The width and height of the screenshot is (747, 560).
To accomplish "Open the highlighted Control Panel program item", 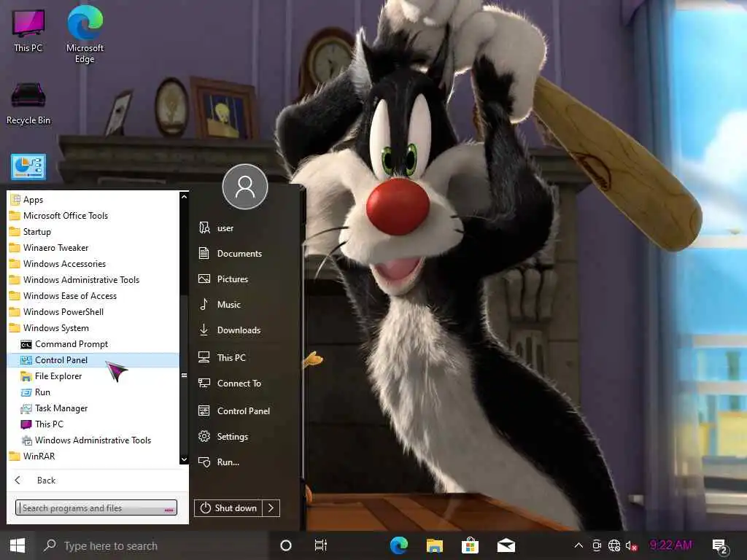I will [93, 360].
